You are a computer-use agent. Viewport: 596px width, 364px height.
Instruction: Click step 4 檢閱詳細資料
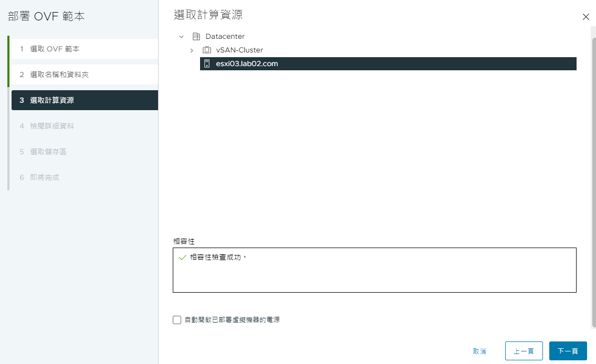(x=85, y=126)
